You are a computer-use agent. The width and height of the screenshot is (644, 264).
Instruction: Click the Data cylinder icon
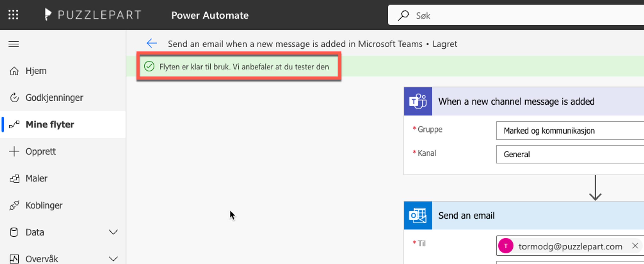[x=14, y=232]
